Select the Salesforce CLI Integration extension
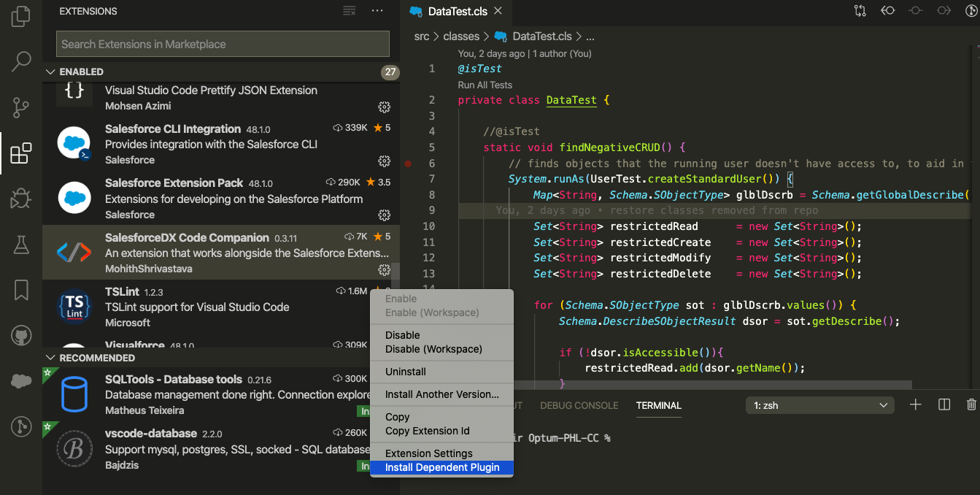The image size is (980, 495). pos(220,144)
